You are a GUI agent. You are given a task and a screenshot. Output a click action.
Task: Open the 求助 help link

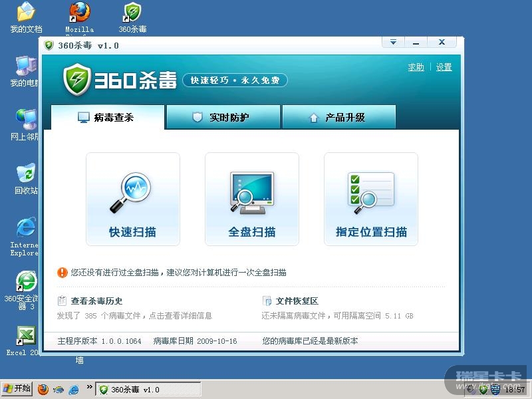(x=416, y=67)
